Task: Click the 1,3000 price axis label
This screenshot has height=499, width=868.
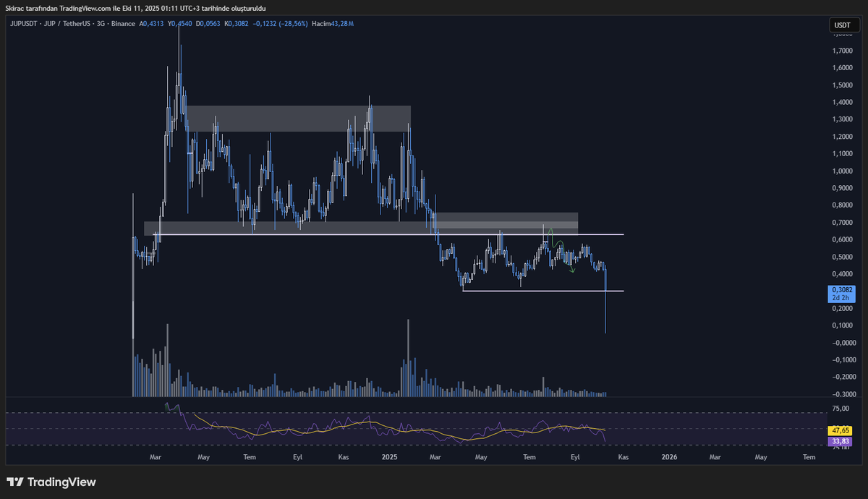Action: click(841, 119)
